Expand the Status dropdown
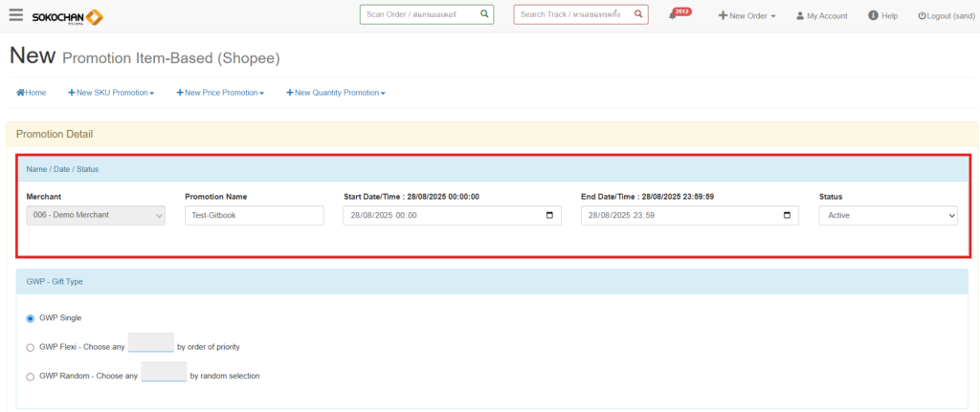The image size is (980, 412). pos(887,215)
